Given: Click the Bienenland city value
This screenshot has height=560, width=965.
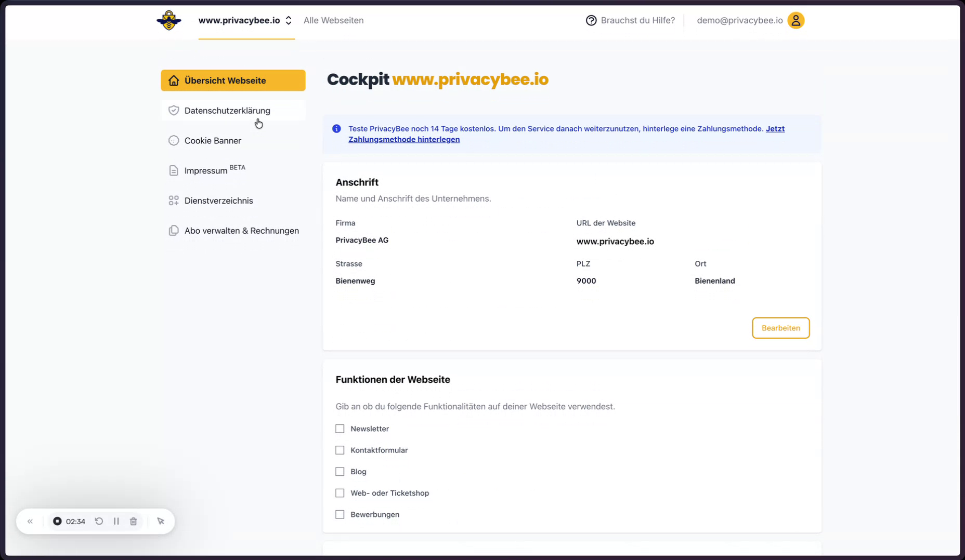Looking at the screenshot, I should pos(715,281).
